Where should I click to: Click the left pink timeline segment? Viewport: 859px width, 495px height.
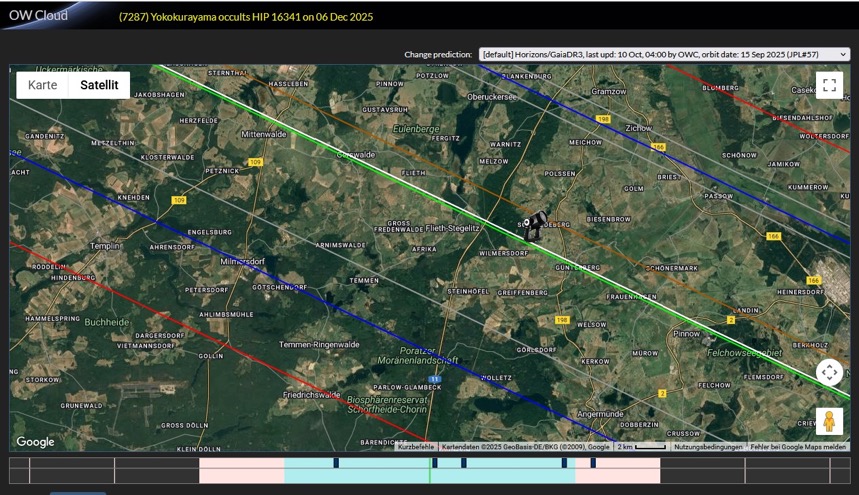point(241,471)
